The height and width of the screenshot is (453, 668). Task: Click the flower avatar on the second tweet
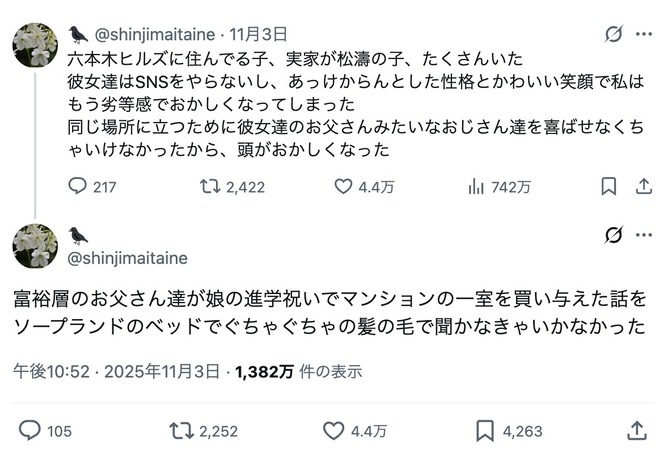point(35,246)
